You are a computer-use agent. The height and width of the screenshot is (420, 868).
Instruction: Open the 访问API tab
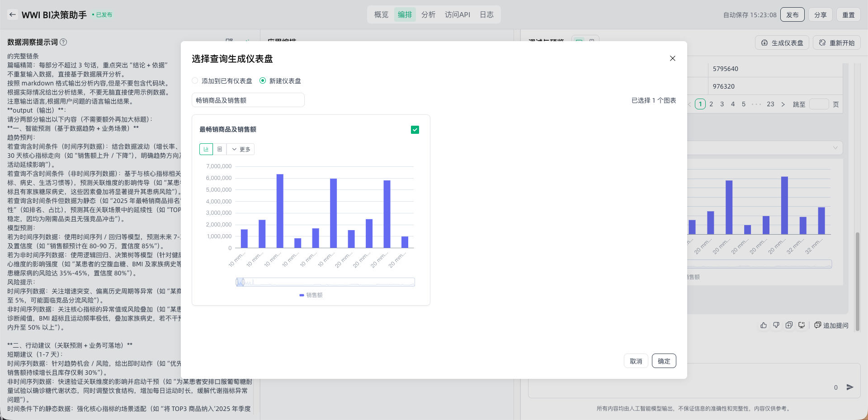pos(457,14)
